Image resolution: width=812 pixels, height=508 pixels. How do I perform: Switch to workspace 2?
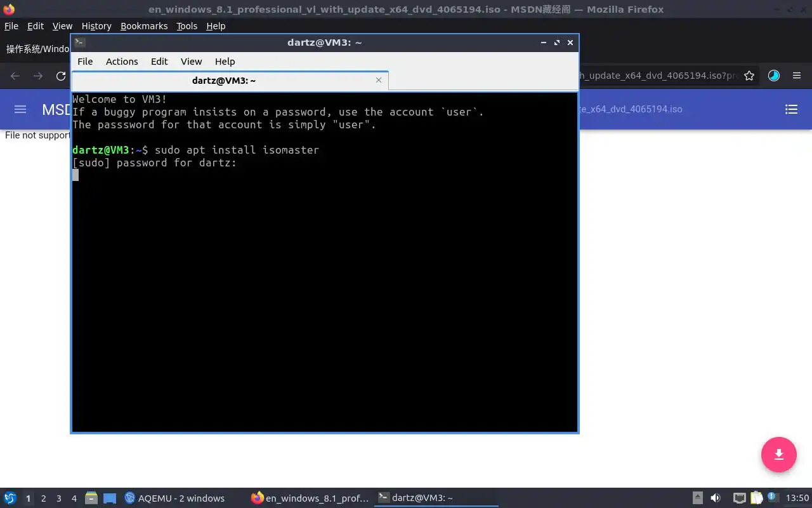click(43, 498)
